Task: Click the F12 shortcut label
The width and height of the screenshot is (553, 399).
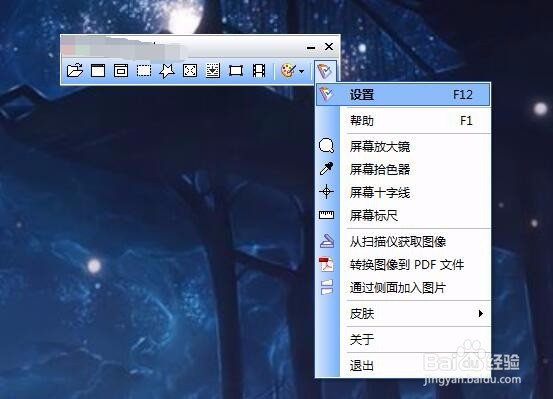Action: pos(463,95)
